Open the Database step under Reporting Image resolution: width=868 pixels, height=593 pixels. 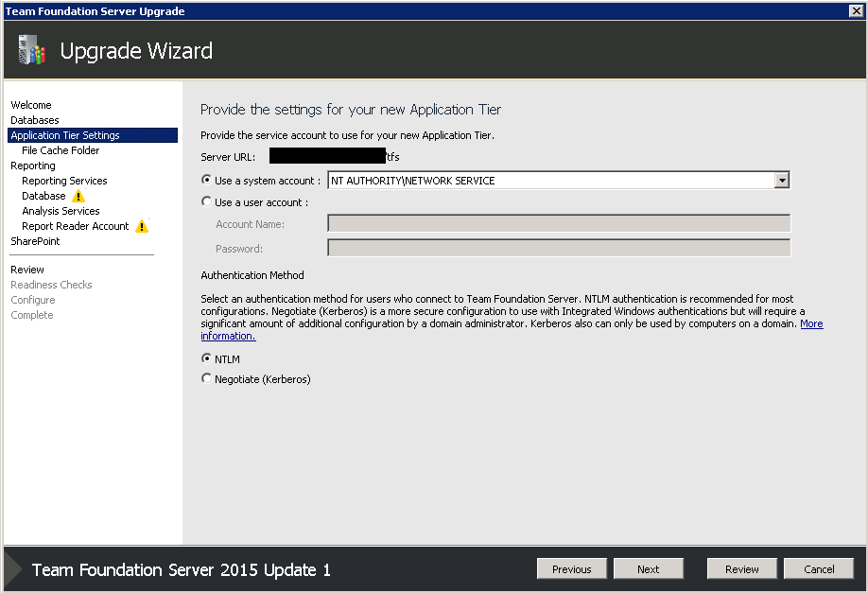point(43,196)
